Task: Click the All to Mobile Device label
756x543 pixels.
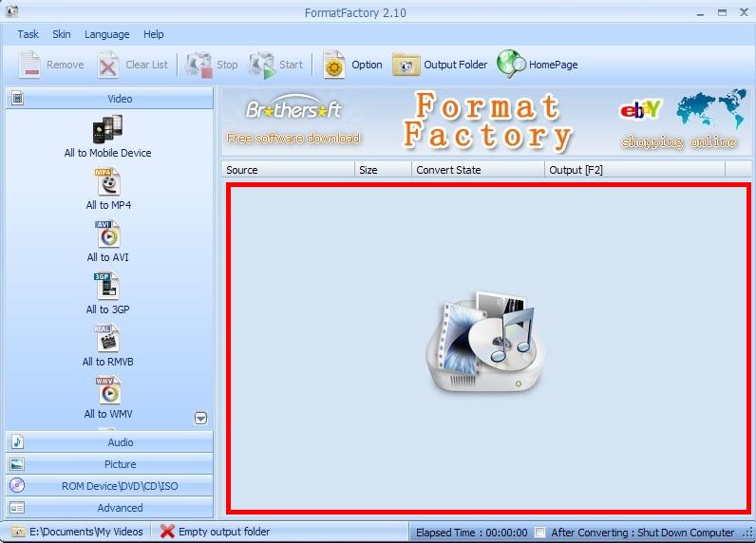Action: [x=108, y=153]
